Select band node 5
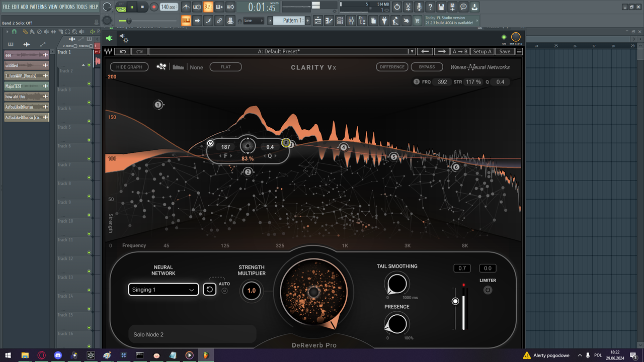This screenshot has width=644, height=362. (394, 157)
